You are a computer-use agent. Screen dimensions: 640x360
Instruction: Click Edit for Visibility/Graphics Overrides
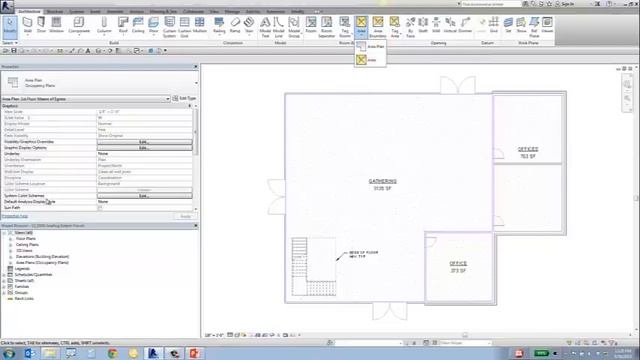144,142
